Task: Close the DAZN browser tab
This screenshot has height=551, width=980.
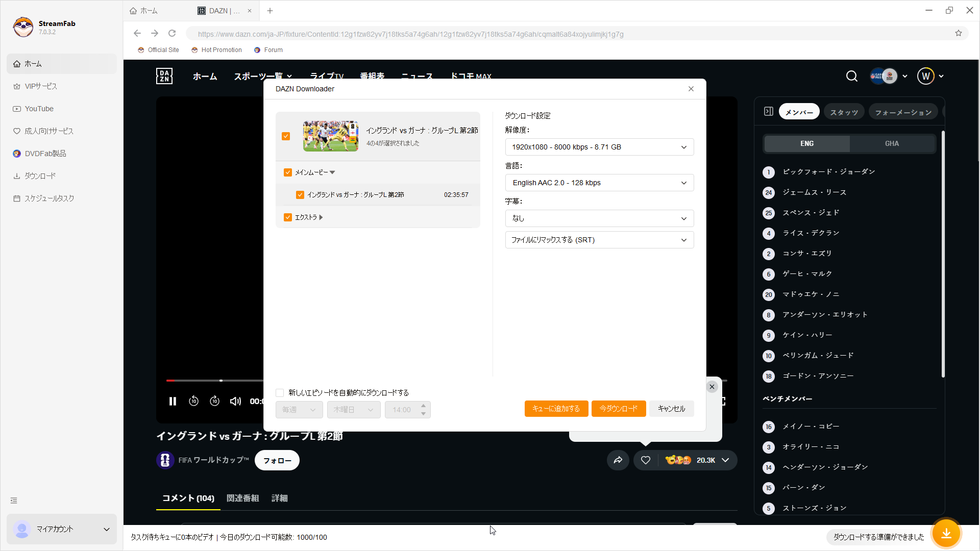Action: coord(250,11)
